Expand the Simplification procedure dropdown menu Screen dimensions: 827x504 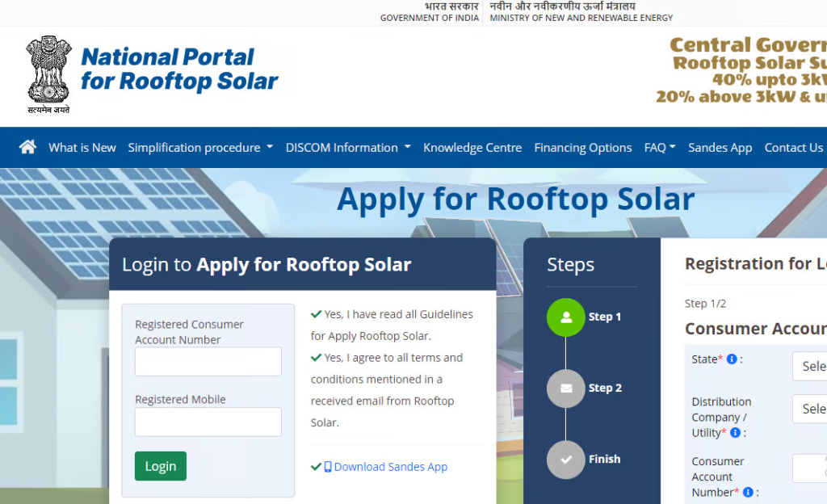coord(200,148)
